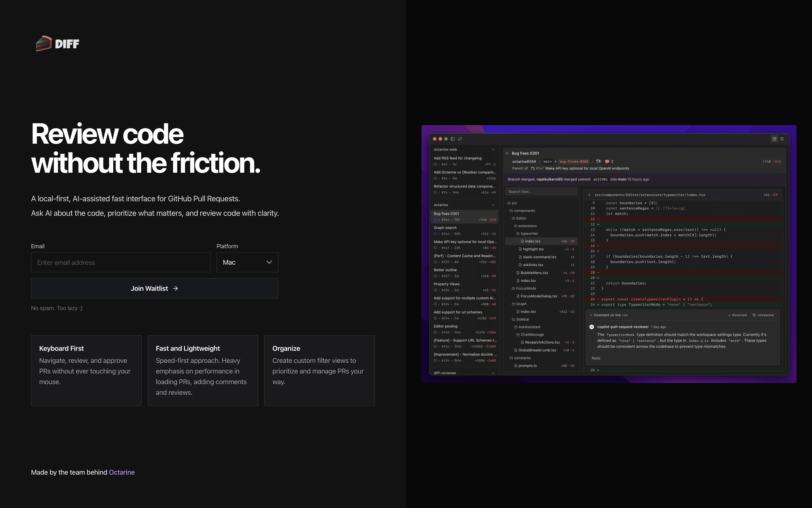Click status circle for Add RSS feed PR
812x508 pixels.
click(x=435, y=164)
